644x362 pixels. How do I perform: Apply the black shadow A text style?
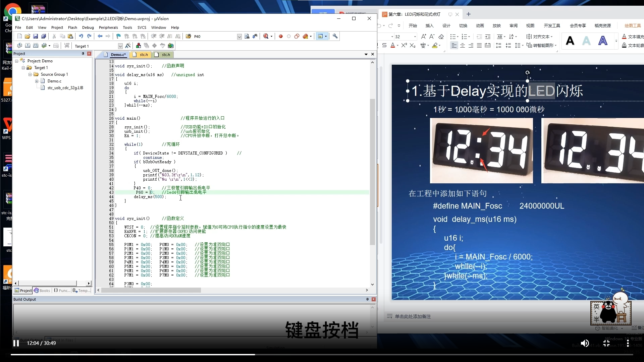coord(570,41)
